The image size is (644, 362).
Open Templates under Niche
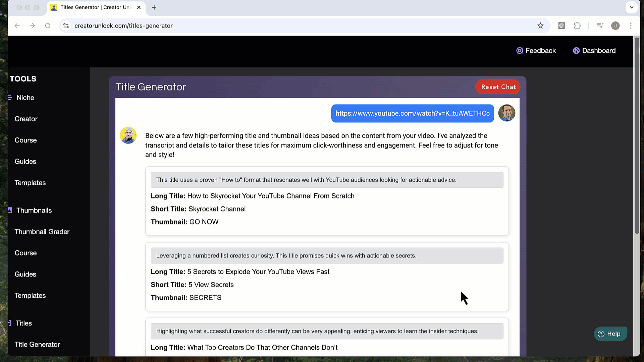pos(30,183)
